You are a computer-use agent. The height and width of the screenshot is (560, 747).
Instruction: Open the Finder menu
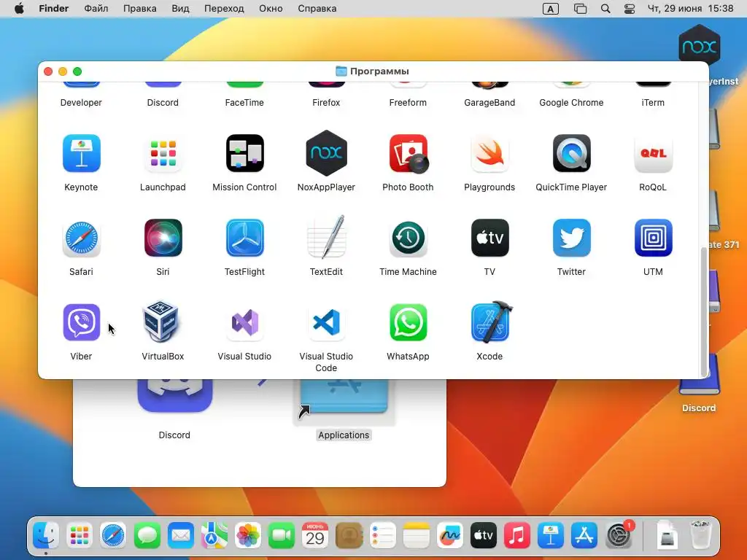(54, 9)
